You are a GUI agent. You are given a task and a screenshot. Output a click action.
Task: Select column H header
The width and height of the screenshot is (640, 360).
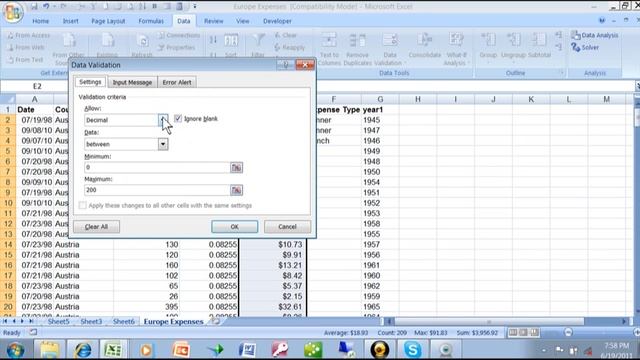pyautogui.click(x=418, y=99)
